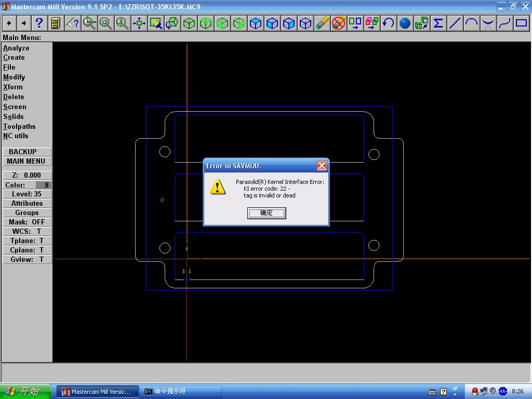532x399 pixels.
Task: Open the file cabinet toolbar icon
Action: pyautogui.click(x=56, y=23)
